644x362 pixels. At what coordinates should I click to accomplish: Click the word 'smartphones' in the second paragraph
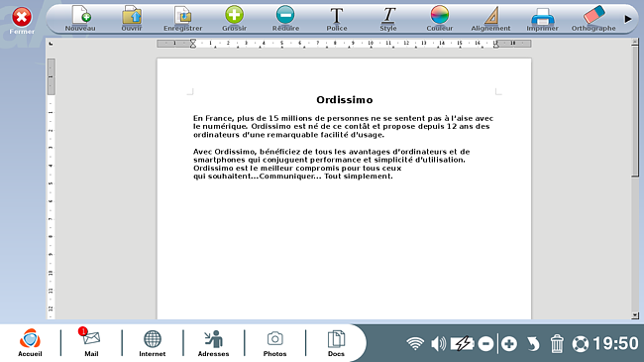pyautogui.click(x=219, y=160)
